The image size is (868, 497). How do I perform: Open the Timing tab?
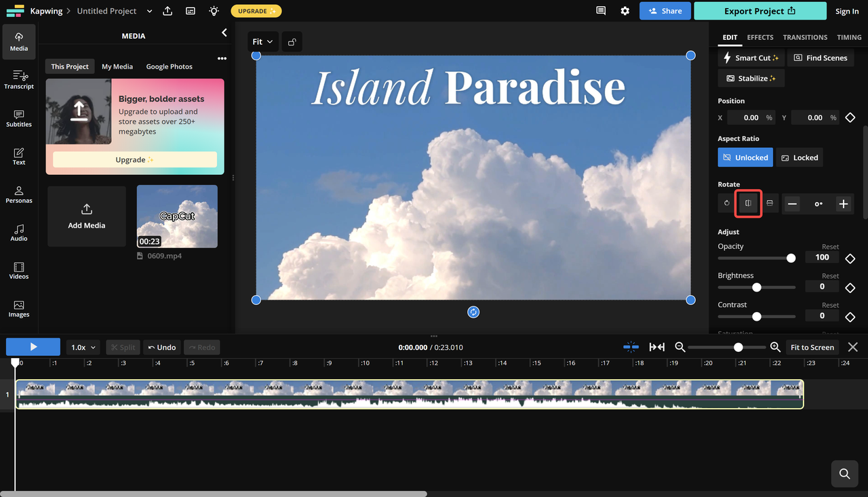(849, 37)
